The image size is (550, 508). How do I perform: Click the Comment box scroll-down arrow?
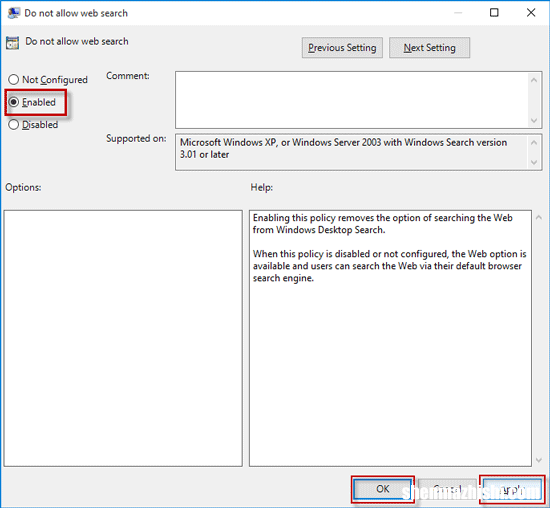pyautogui.click(x=534, y=121)
